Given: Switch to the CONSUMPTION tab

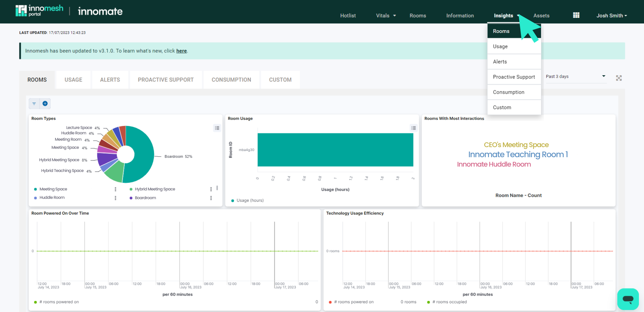Looking at the screenshot, I should click(x=231, y=80).
